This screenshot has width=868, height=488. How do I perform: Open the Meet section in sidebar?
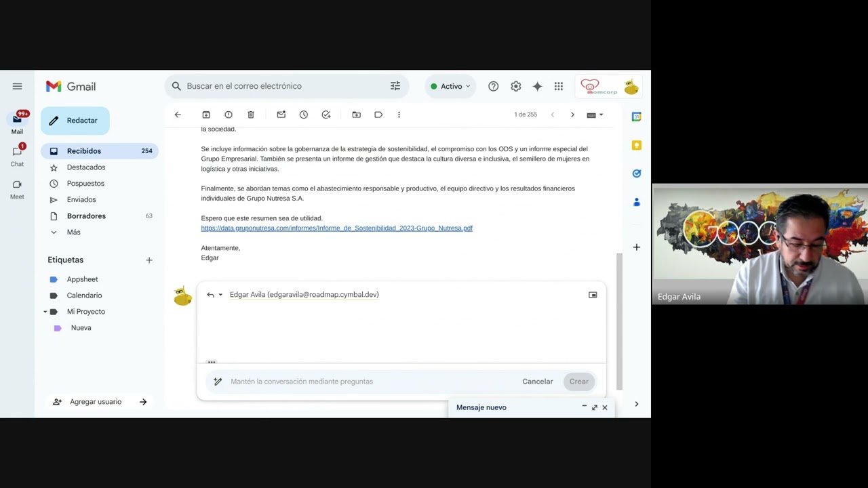(17, 189)
